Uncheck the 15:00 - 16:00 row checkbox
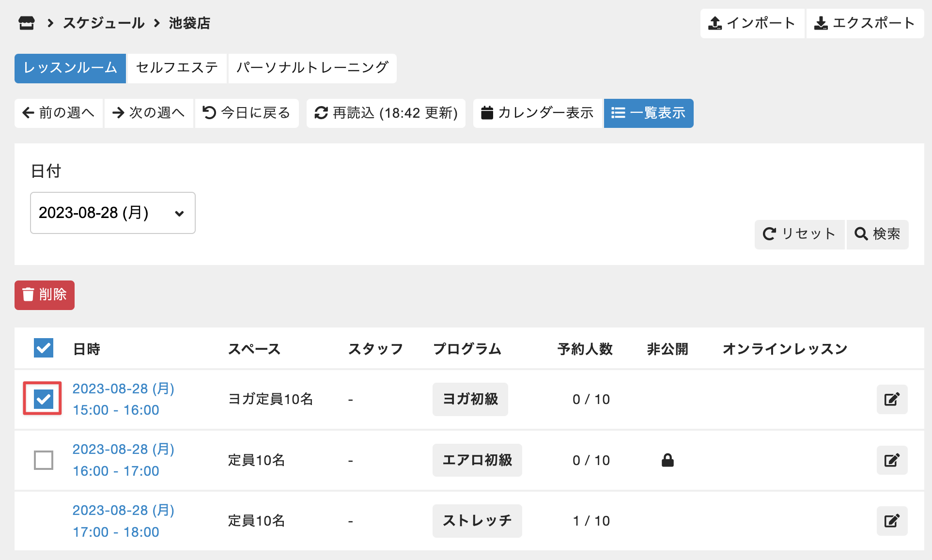The width and height of the screenshot is (932, 560). 44,399
